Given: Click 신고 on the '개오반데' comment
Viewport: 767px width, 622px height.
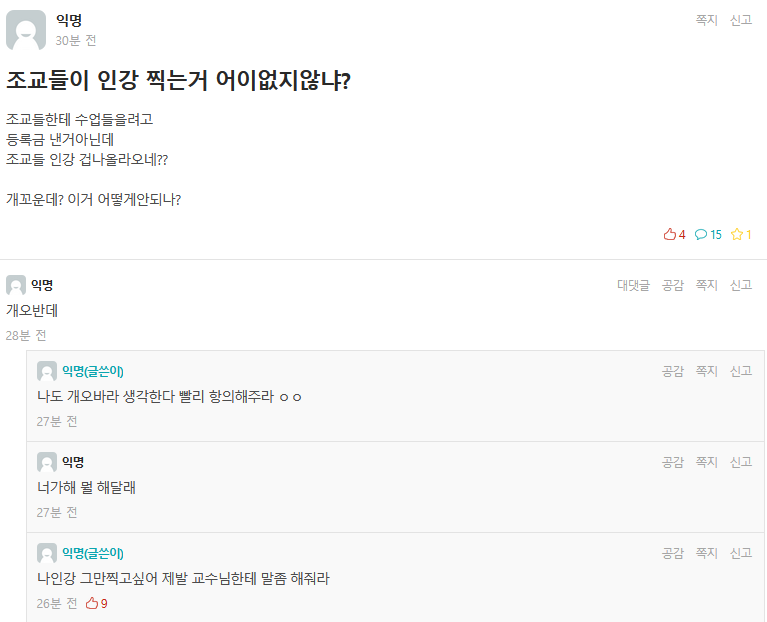Looking at the screenshot, I should tap(740, 285).
